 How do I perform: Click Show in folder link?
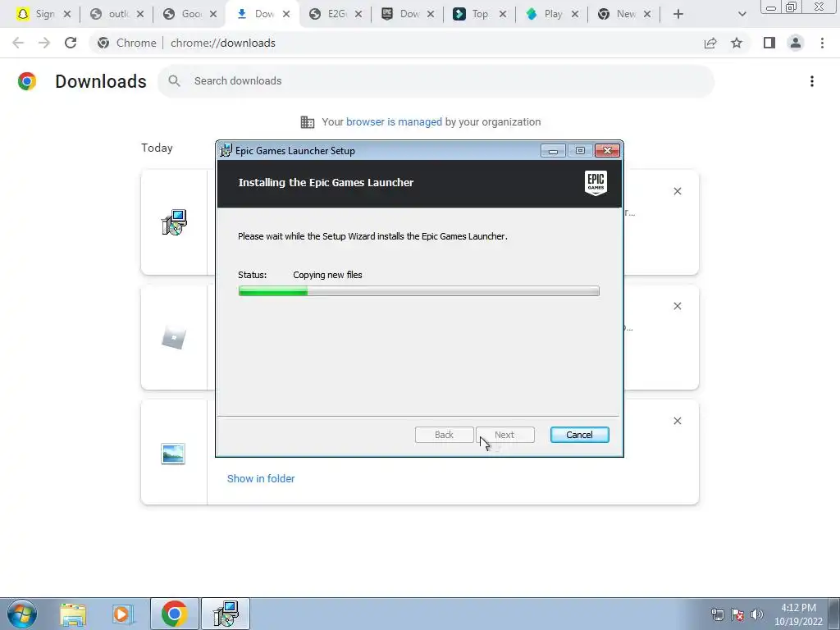click(x=261, y=478)
